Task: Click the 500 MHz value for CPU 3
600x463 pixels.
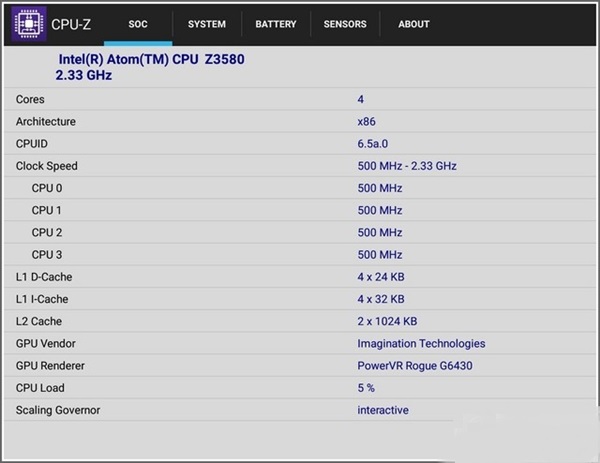Action: tap(380, 255)
